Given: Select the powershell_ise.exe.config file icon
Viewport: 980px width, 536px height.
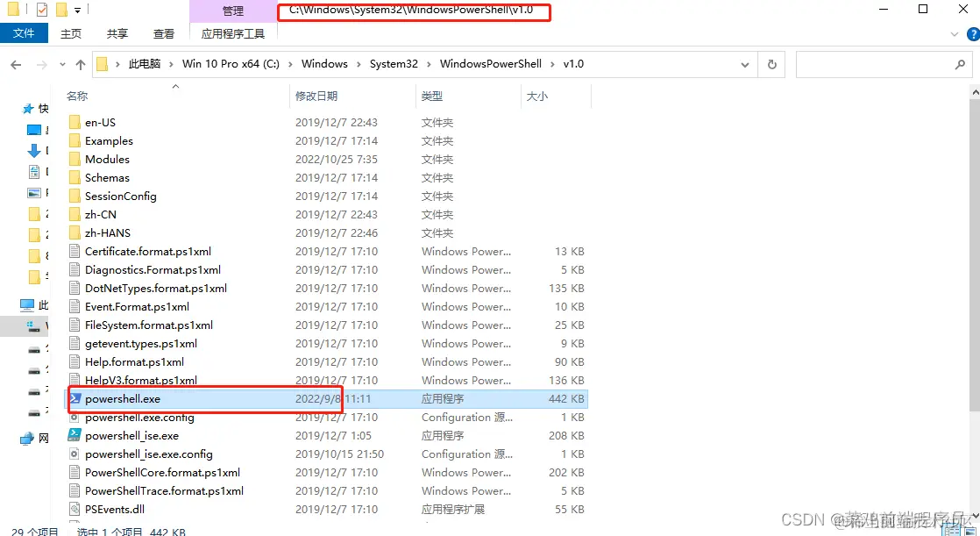Looking at the screenshot, I should pyautogui.click(x=75, y=454).
